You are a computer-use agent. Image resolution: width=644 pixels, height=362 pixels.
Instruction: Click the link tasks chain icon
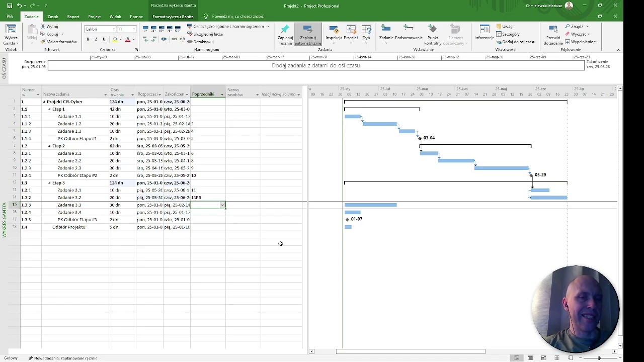pos(174,39)
